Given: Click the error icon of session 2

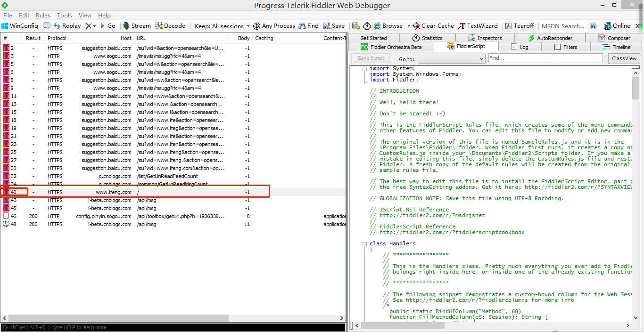Looking at the screenshot, I should pyautogui.click(x=6, y=48).
